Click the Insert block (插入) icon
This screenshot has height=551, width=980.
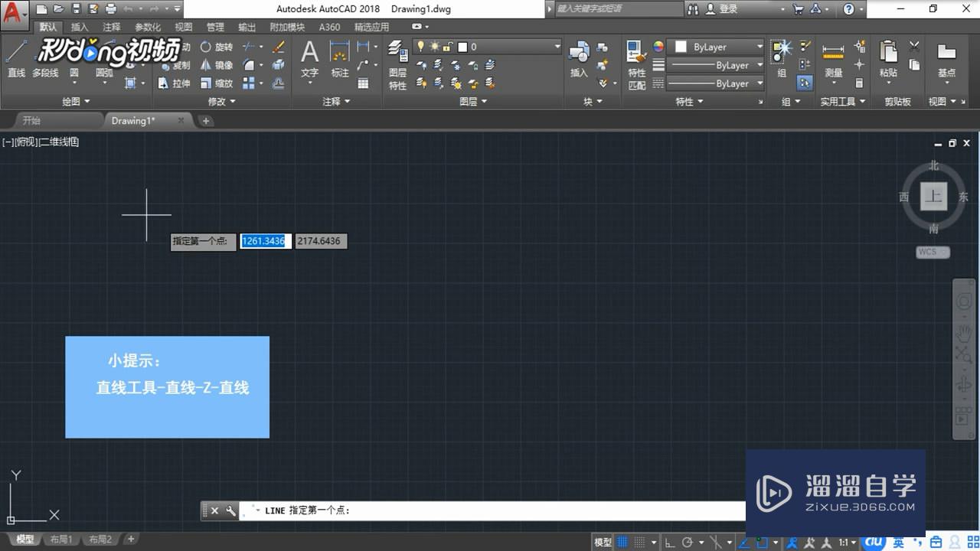click(579, 60)
